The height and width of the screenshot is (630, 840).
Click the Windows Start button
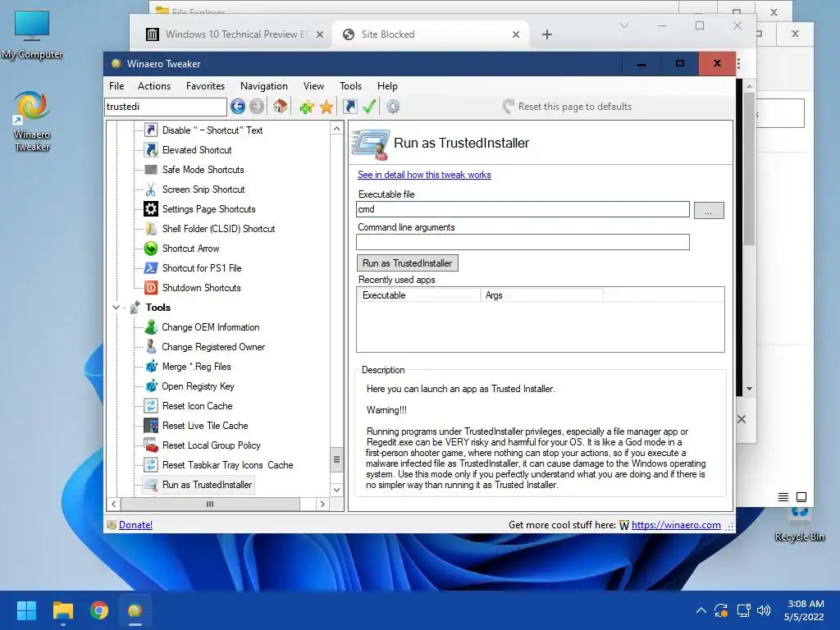coord(26,610)
